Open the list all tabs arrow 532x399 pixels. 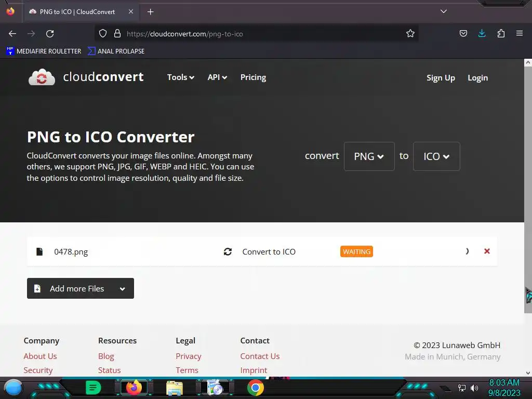tap(444, 11)
